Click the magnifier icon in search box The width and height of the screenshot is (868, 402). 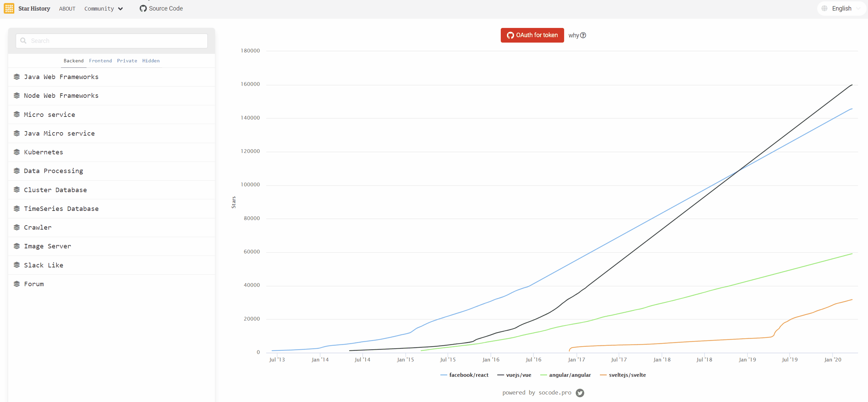point(24,41)
